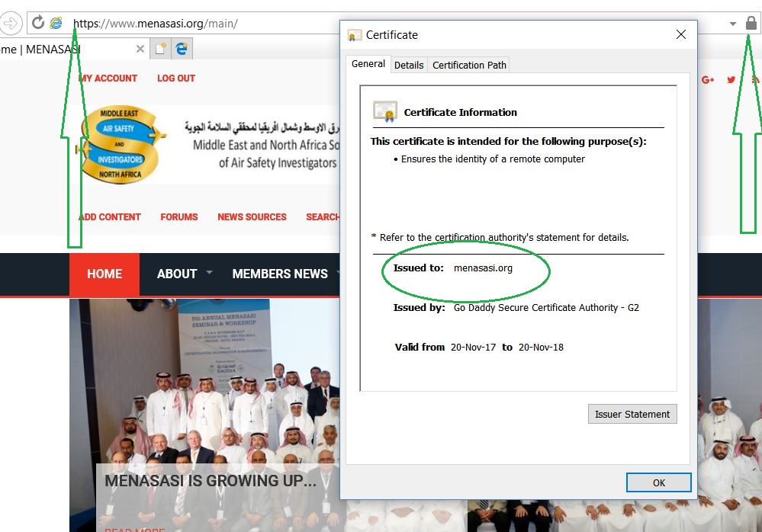Close the Certificate dialog with the X
762x532 pixels.
tap(681, 34)
